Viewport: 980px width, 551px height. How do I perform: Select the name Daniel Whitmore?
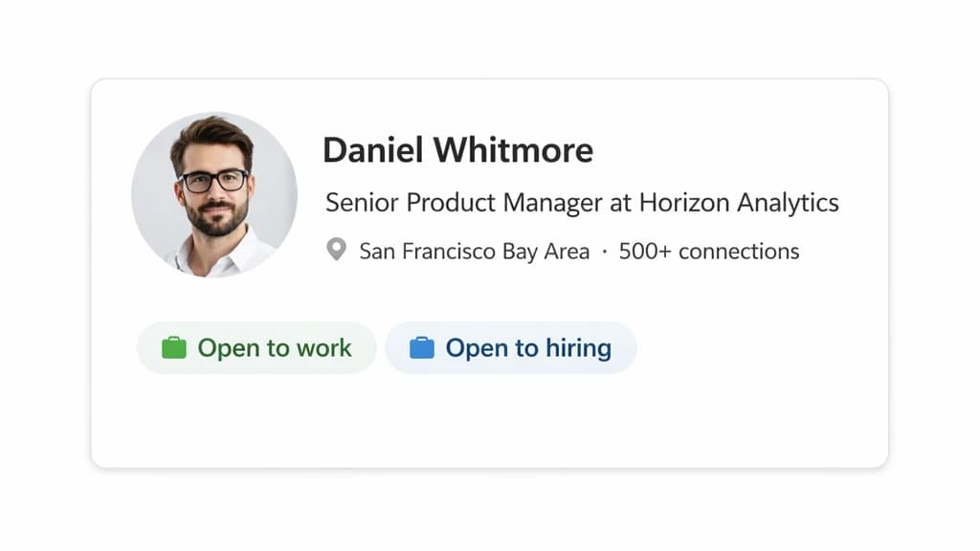(459, 150)
